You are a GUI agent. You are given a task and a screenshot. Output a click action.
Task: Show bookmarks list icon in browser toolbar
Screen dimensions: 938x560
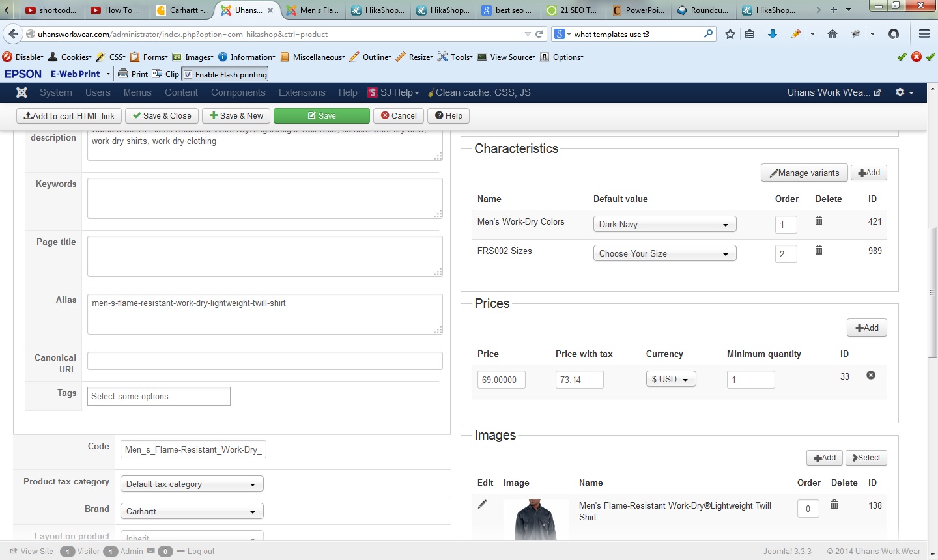(750, 35)
